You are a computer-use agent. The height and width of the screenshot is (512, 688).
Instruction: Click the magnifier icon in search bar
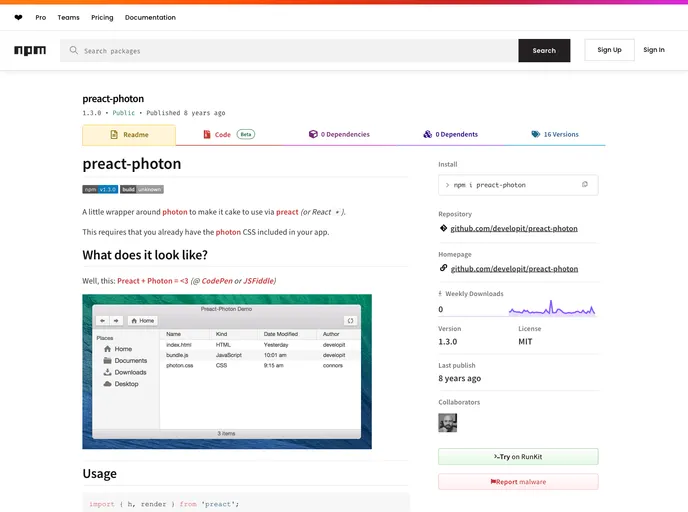pyautogui.click(x=74, y=50)
